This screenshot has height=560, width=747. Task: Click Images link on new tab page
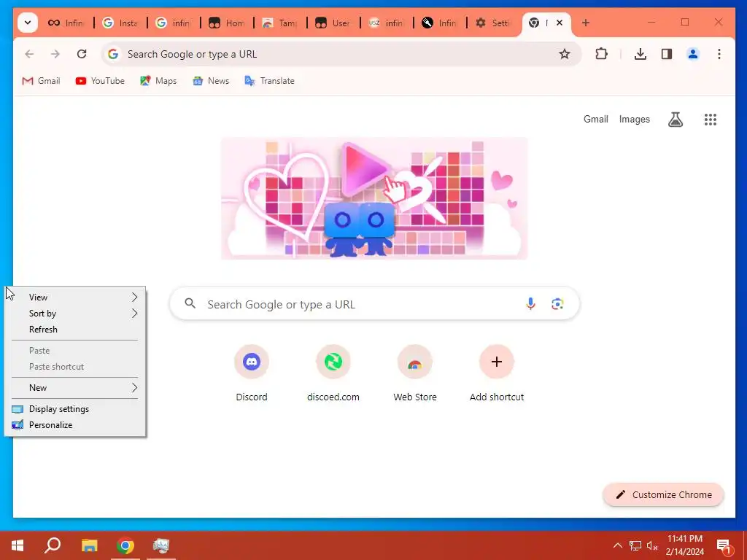[634, 119]
